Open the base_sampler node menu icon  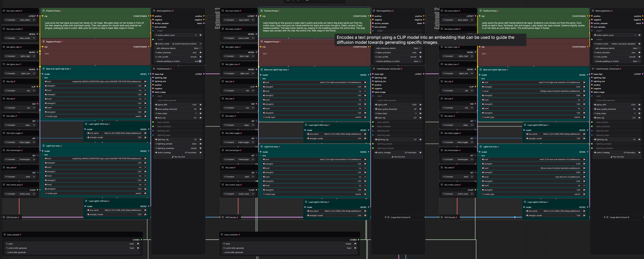(x=5, y=234)
